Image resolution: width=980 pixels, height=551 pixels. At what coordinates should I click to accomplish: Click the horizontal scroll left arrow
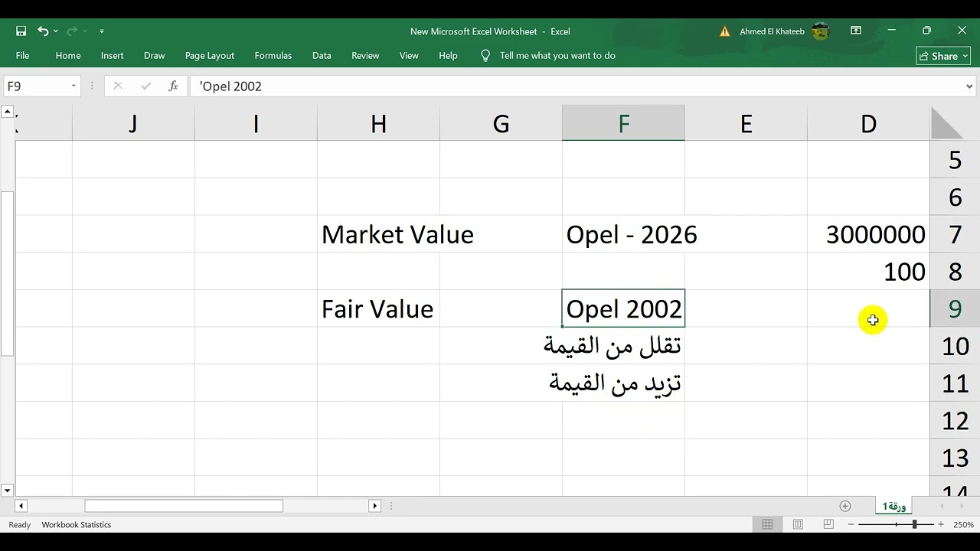[21, 506]
